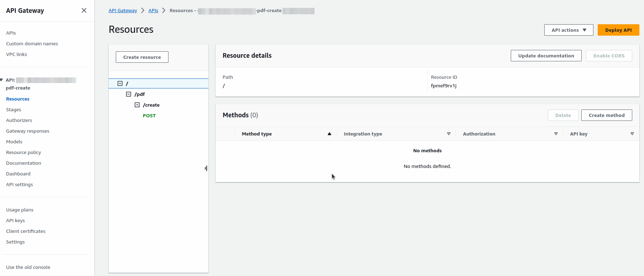The height and width of the screenshot is (276, 644).
Task: Collapse the root / resource node
Action: [x=120, y=83]
